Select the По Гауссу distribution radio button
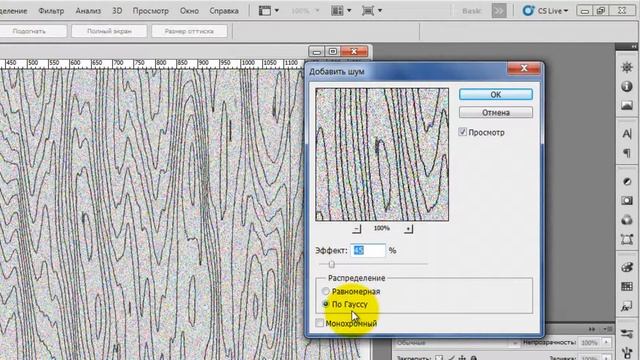The image size is (640, 360). (x=326, y=304)
